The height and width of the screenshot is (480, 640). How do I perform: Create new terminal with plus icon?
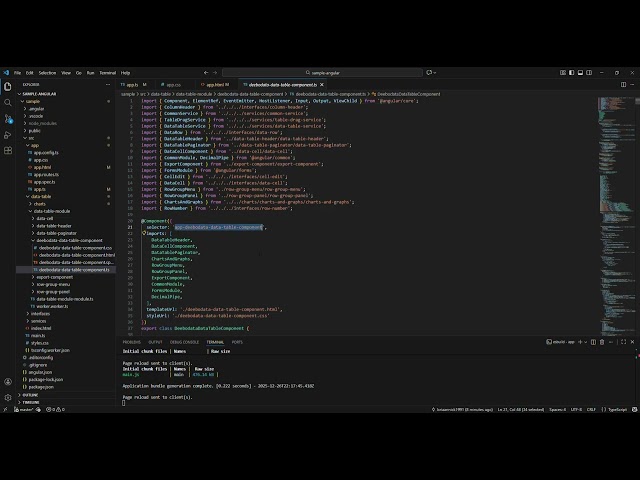pos(580,342)
